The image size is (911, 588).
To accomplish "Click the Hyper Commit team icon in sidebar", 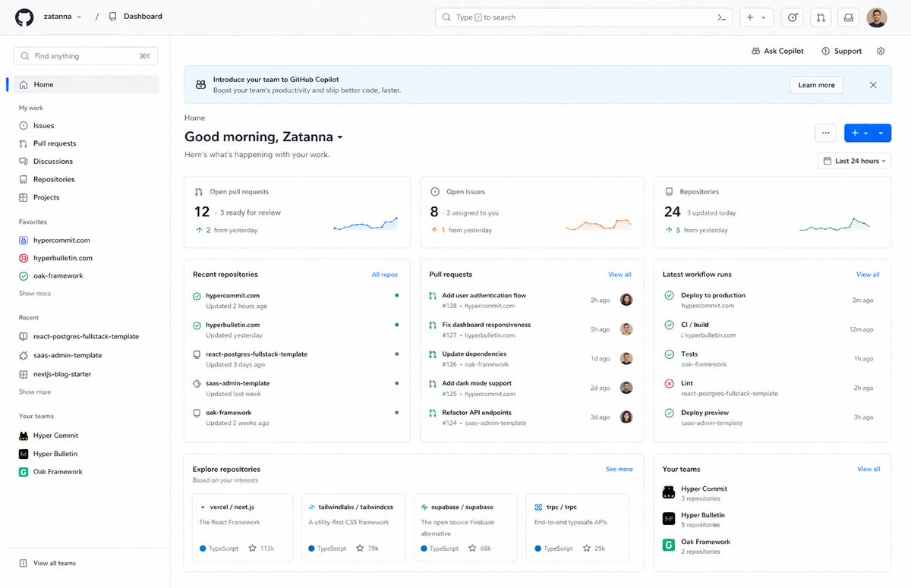I will (24, 435).
